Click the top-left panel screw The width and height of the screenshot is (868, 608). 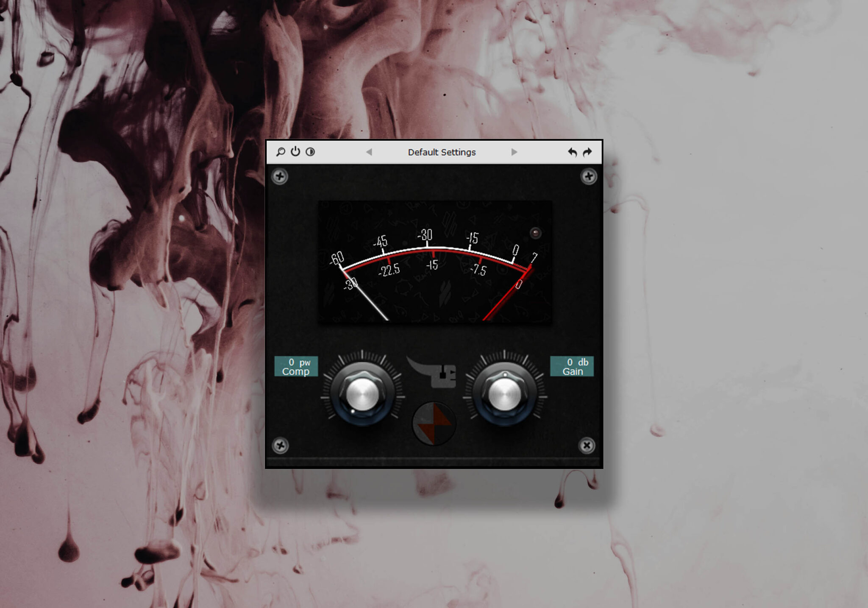[x=280, y=176]
